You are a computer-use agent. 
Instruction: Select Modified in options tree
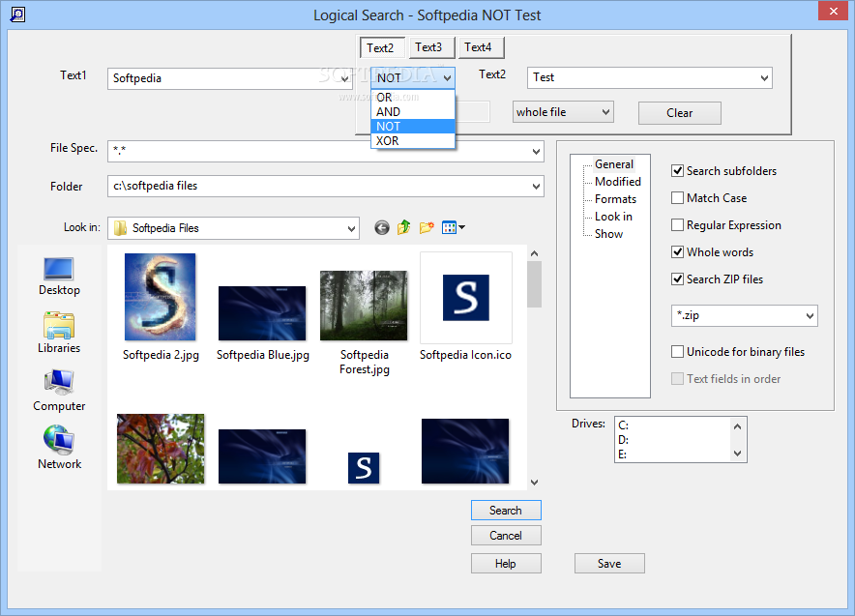click(618, 182)
